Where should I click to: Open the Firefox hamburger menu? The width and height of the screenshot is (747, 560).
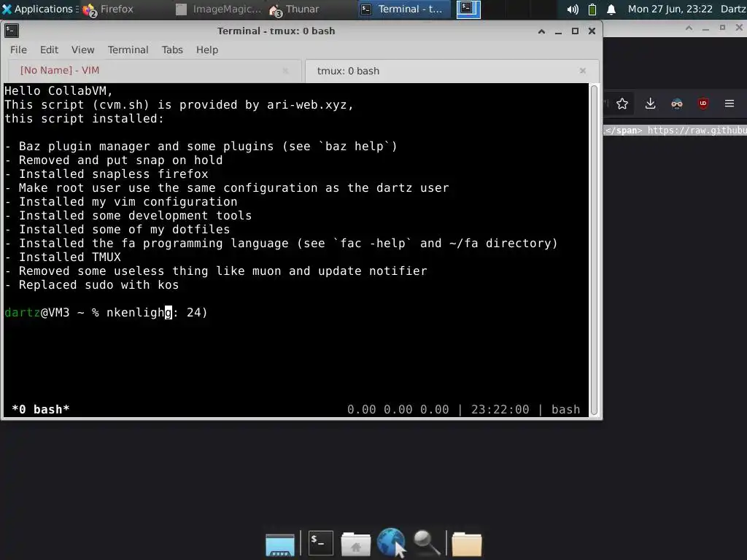(x=729, y=104)
